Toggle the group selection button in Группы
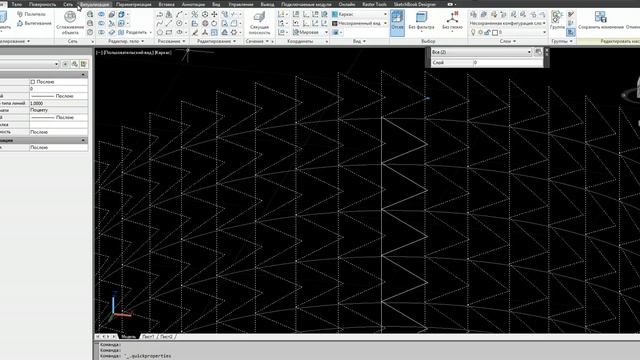The height and width of the screenshot is (360, 640). [571, 32]
